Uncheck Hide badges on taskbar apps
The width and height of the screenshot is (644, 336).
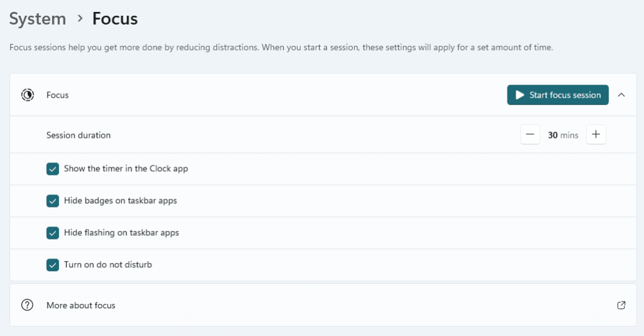click(53, 201)
